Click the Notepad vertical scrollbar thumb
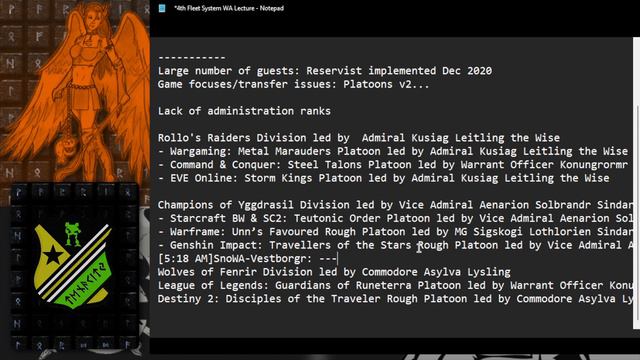The height and width of the screenshot is (360, 640). point(638,212)
